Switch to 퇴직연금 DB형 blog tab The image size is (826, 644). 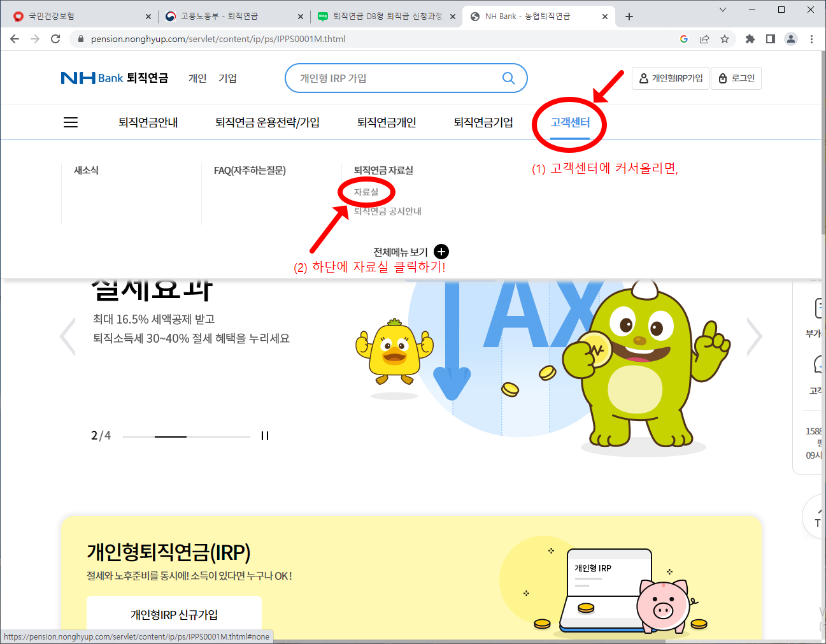[x=387, y=17]
